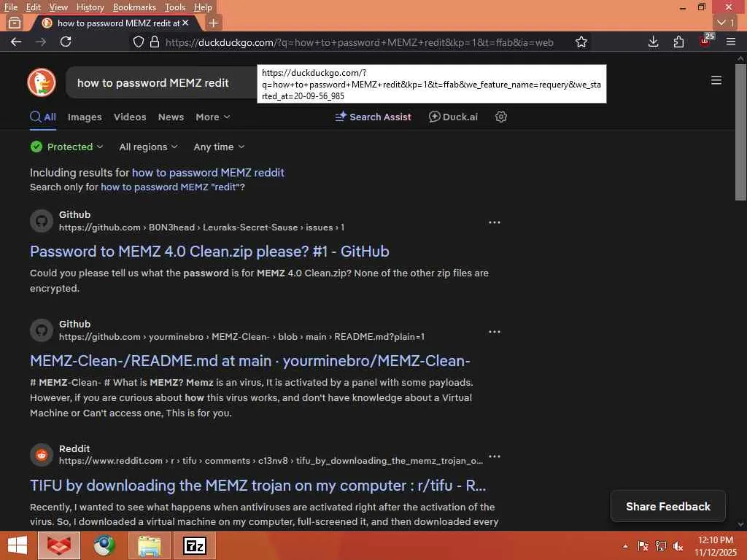Click the vertical page scrollbar thumb
The image size is (747, 560).
tap(740, 133)
